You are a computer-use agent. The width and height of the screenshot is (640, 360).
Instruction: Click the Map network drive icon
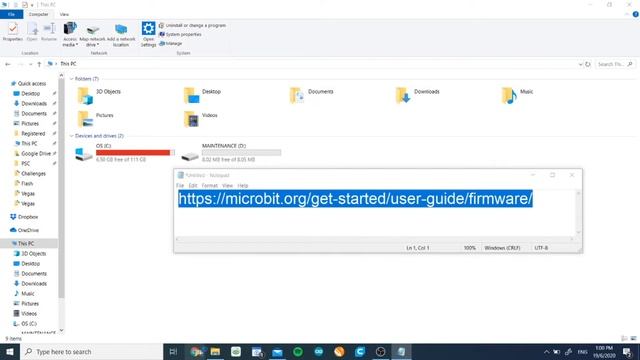tap(93, 30)
